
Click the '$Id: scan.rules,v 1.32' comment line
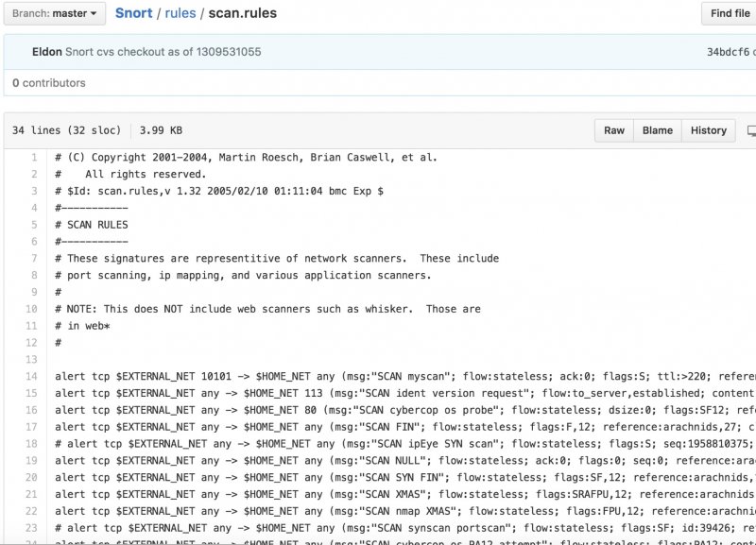point(219,192)
